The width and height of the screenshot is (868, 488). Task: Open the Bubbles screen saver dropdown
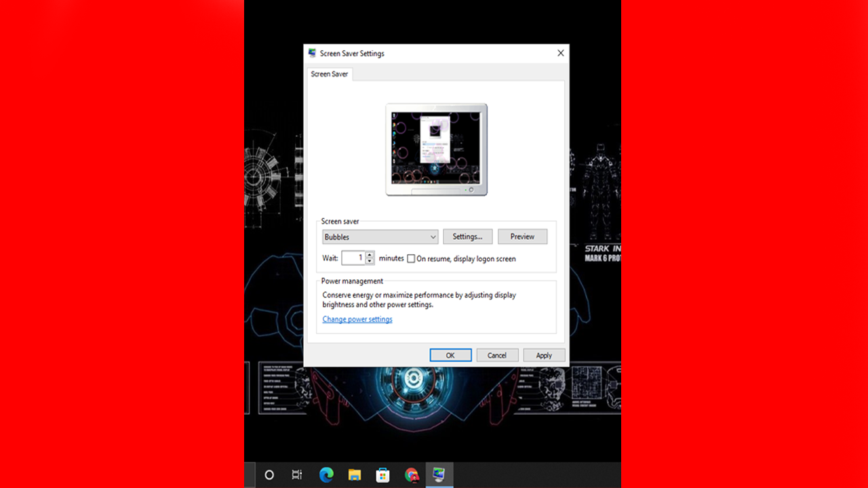point(380,237)
